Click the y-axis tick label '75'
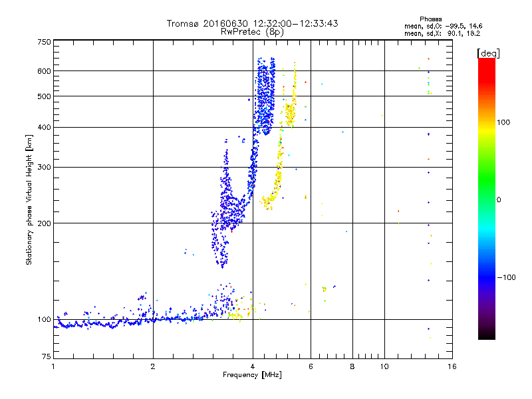The width and height of the screenshot is (532, 399). 47,356
